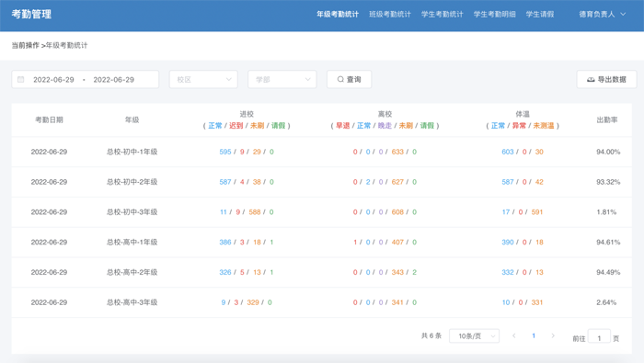Select page number 1 in pagination
This screenshot has width=644, height=363.
click(534, 336)
